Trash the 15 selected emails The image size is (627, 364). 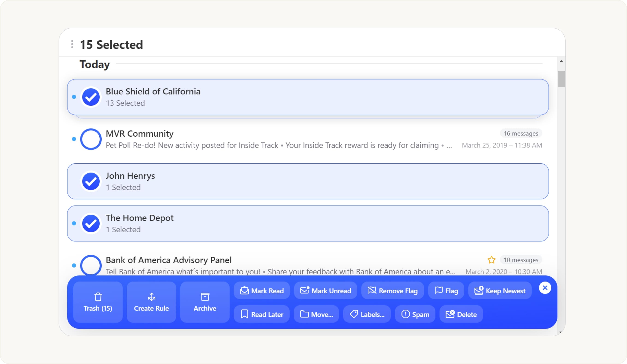pos(98,302)
